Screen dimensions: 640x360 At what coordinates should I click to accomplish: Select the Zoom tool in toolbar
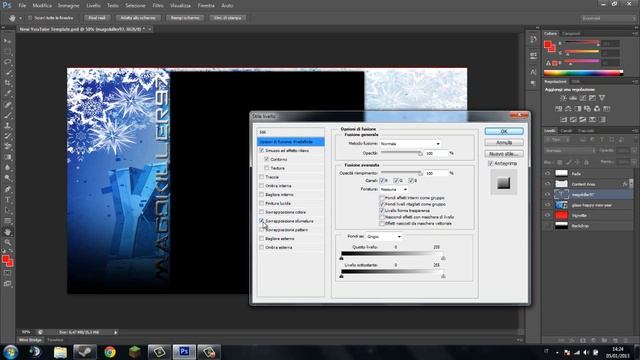point(8,242)
